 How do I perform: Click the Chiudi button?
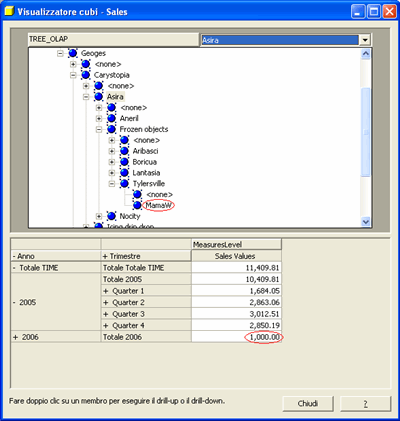coord(308,404)
